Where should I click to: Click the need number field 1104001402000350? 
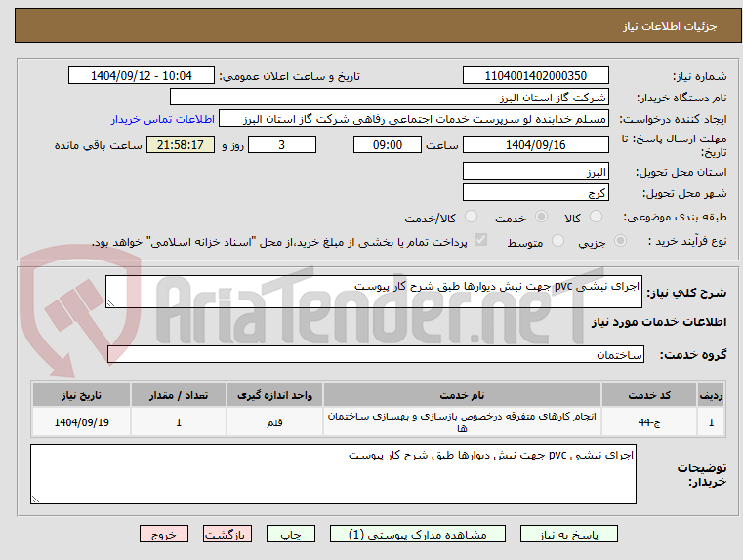[535, 76]
